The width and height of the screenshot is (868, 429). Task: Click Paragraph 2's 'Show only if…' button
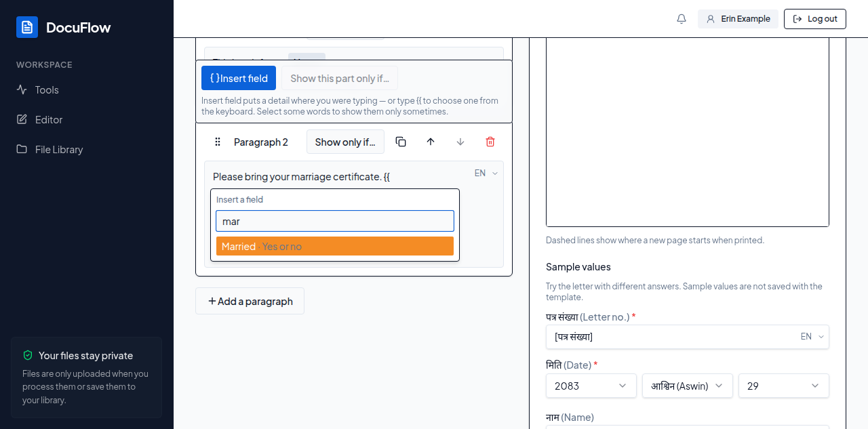click(x=345, y=142)
